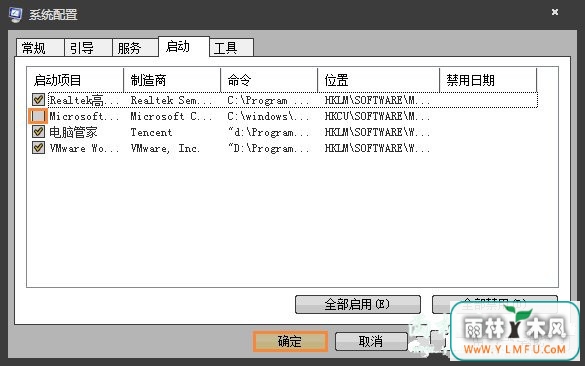This screenshot has width=585, height=366.
Task: Click the HKLM\SOFTWARE\M... location cell
Action: 377,100
